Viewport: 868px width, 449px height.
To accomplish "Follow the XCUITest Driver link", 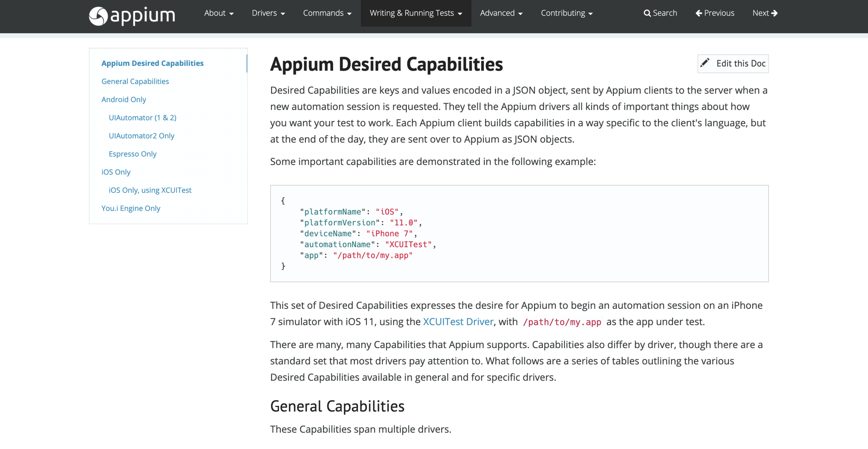I will click(458, 322).
